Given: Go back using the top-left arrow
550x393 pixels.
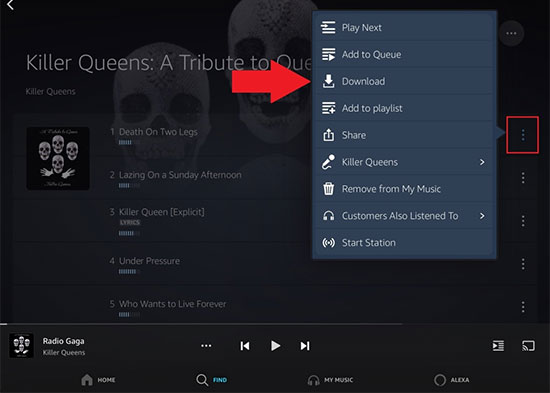Looking at the screenshot, I should [x=11, y=5].
